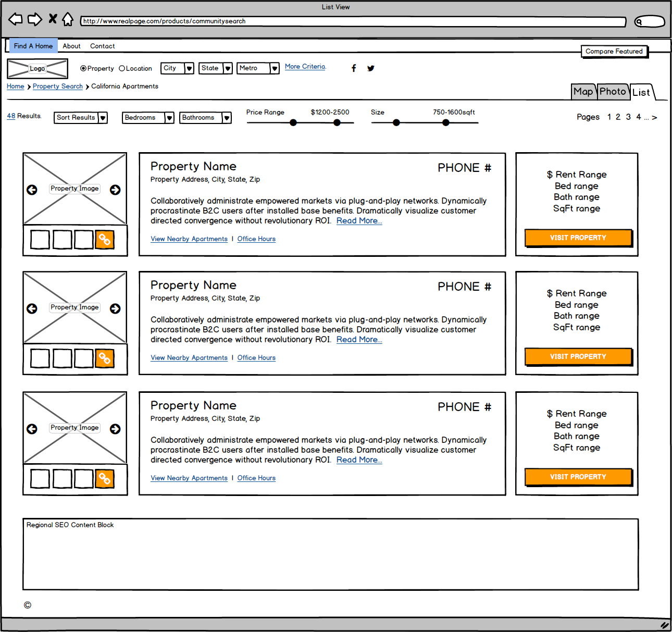Open Find A Home menu item
The image size is (672, 632).
33,46
